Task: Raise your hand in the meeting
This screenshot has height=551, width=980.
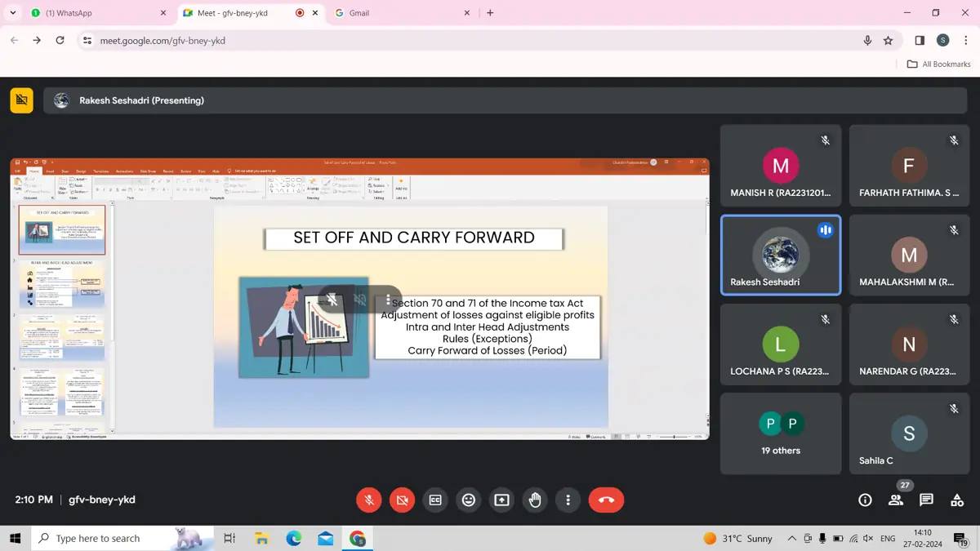Action: coord(535,500)
